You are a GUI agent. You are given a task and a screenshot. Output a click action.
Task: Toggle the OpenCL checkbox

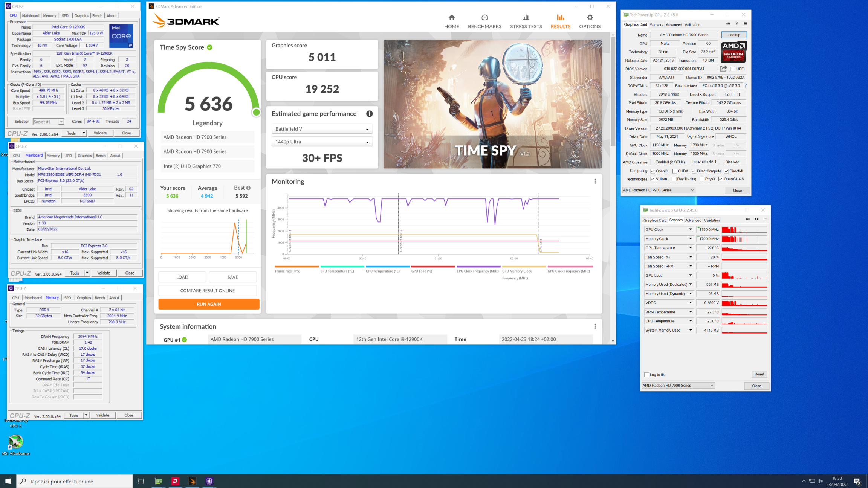click(653, 171)
